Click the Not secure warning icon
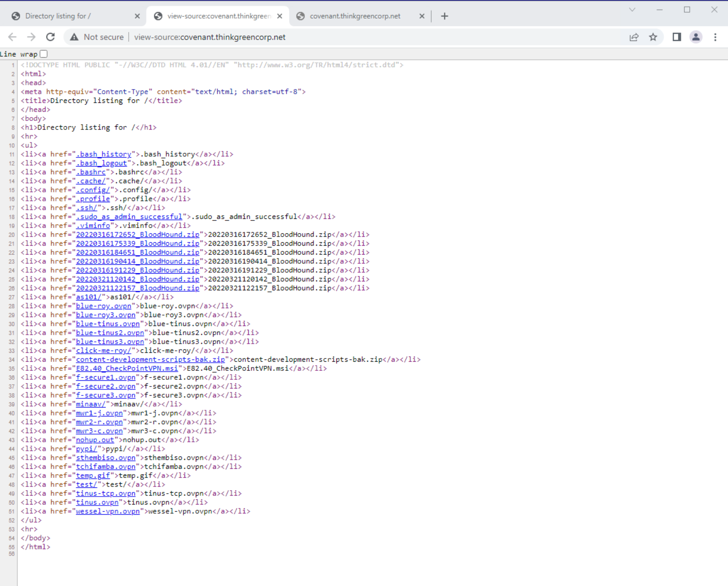 (x=74, y=37)
